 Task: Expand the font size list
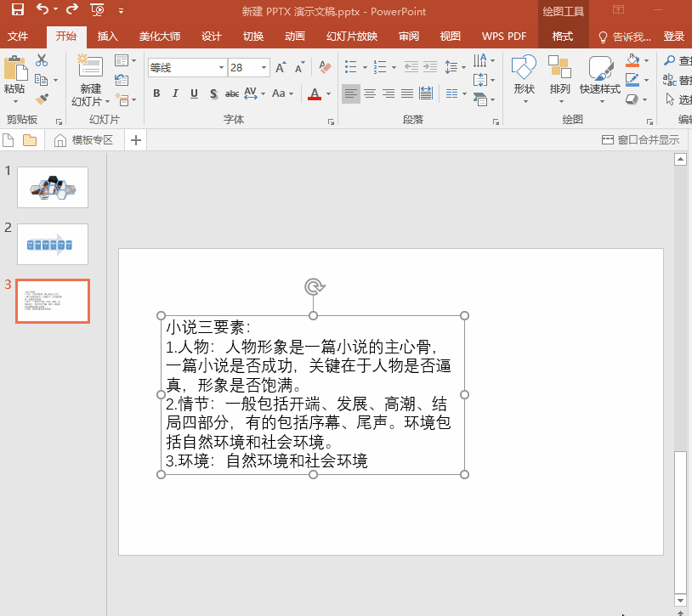pos(264,67)
